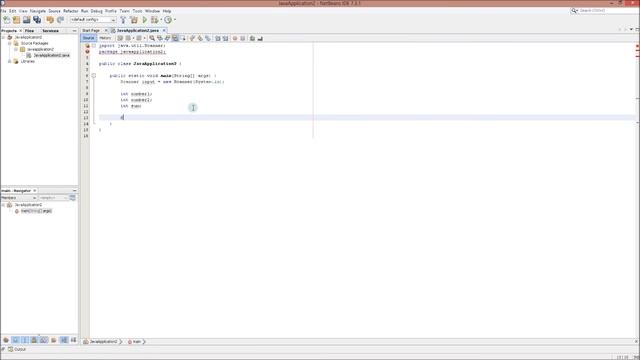This screenshot has height=360, width=640.
Task: Switch to the Files tab
Action: tap(29, 31)
